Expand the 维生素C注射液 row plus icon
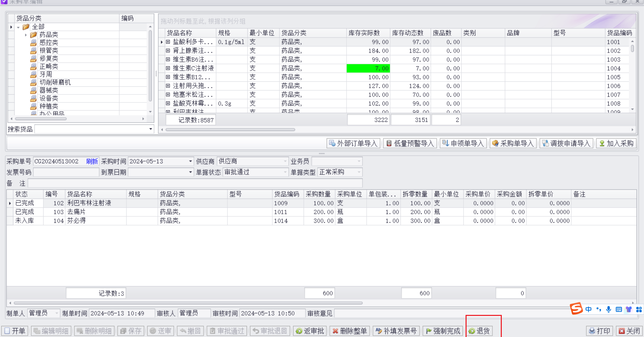The width and height of the screenshot is (644, 337). click(x=168, y=68)
